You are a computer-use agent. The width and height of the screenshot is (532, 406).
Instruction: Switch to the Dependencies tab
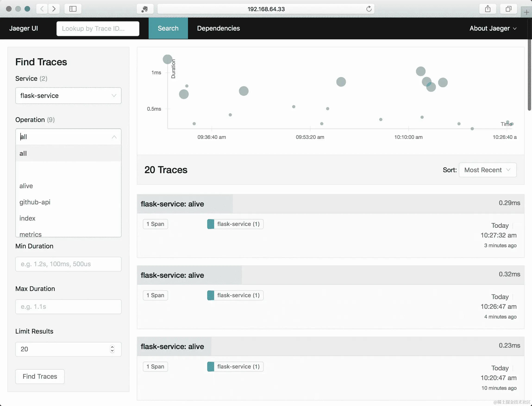pyautogui.click(x=218, y=28)
